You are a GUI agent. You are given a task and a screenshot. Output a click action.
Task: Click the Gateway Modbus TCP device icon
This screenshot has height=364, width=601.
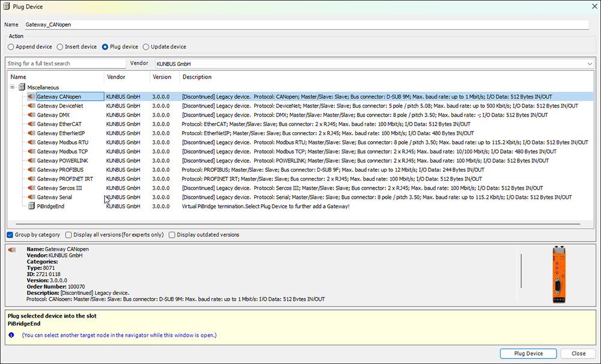(31, 151)
